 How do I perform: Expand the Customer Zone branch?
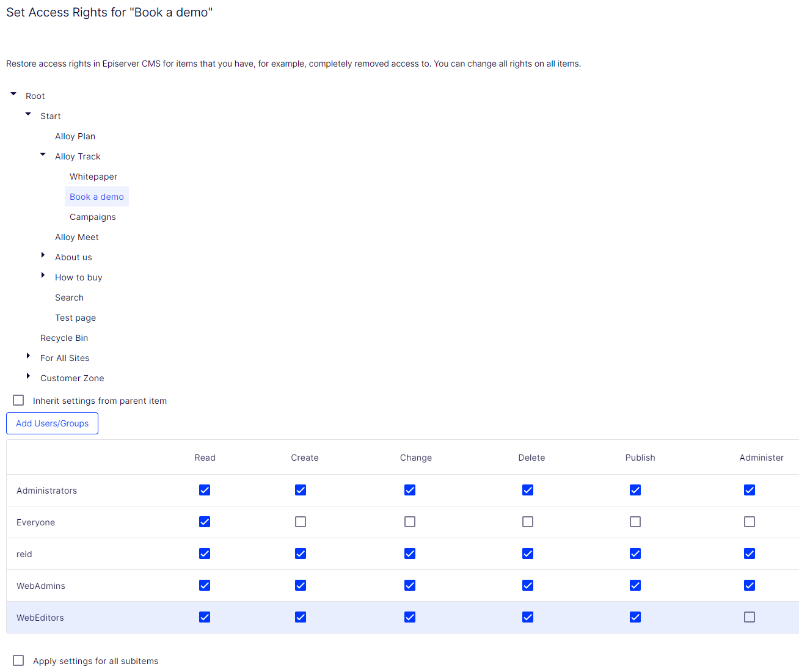click(x=27, y=376)
